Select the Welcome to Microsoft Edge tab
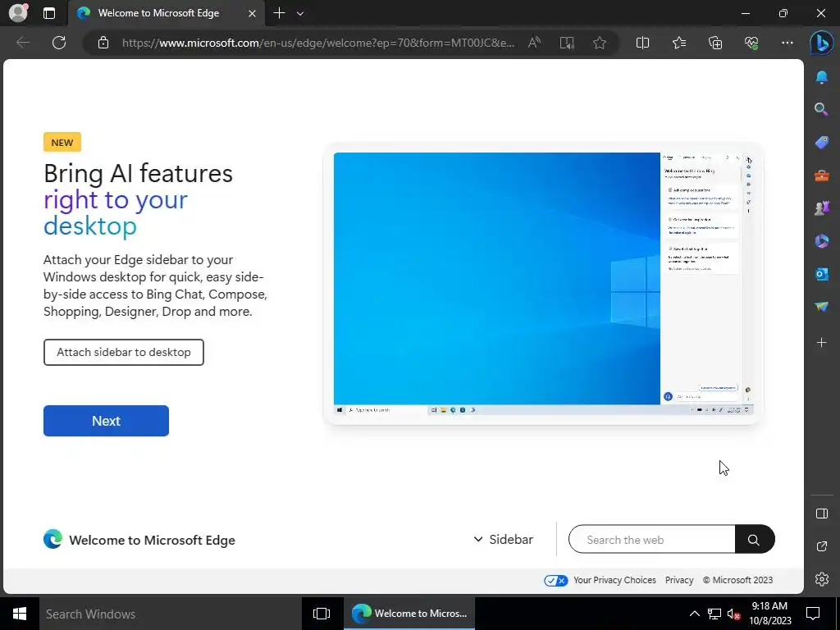This screenshot has height=630, width=840. 166,13
